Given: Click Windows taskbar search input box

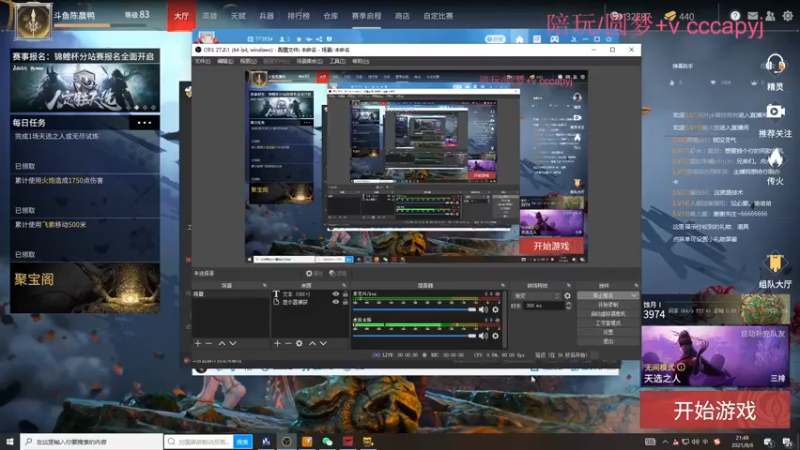Looking at the screenshot, I should pos(92,441).
